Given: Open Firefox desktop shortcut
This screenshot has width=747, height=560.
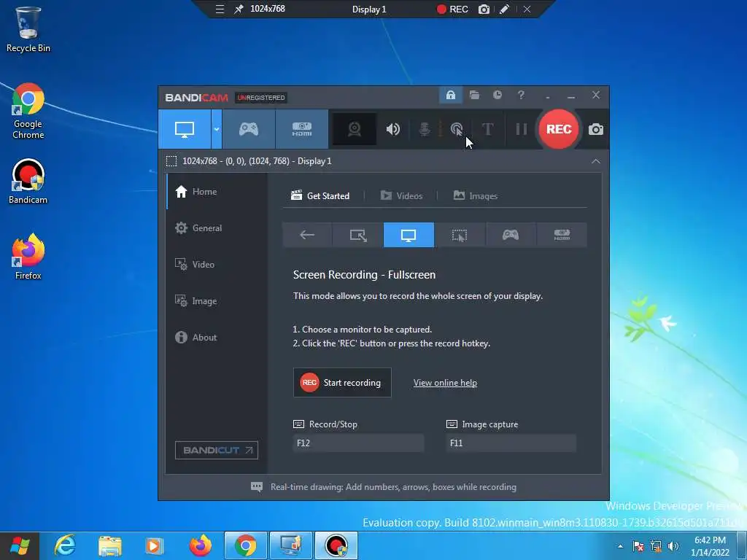Looking at the screenshot, I should [x=28, y=257].
